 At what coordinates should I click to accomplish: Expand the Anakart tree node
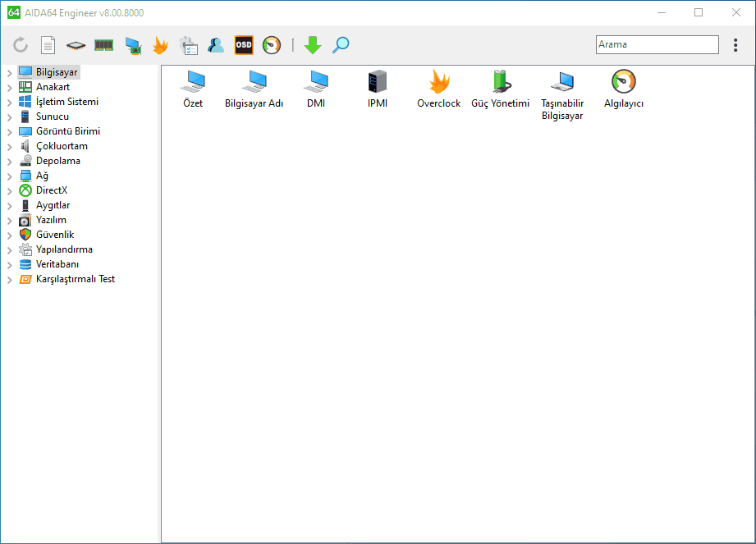pyautogui.click(x=9, y=88)
